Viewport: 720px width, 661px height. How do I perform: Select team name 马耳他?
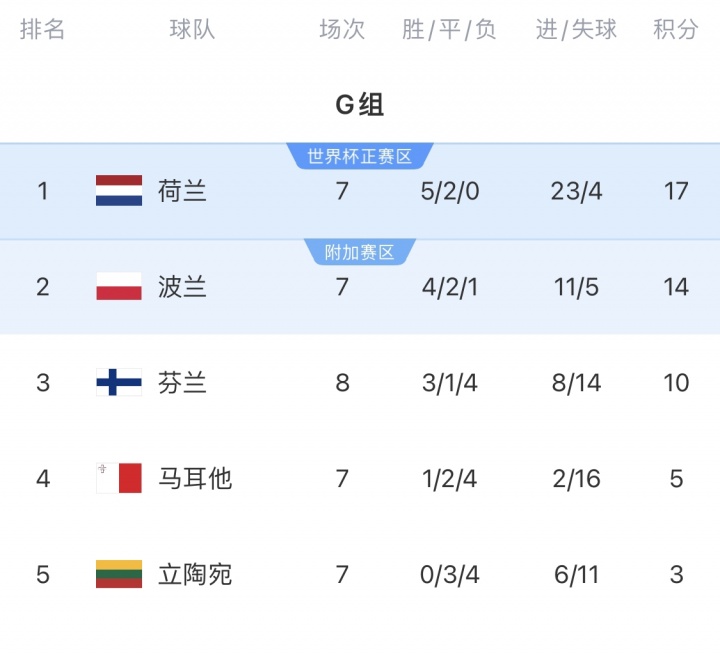[x=194, y=478]
